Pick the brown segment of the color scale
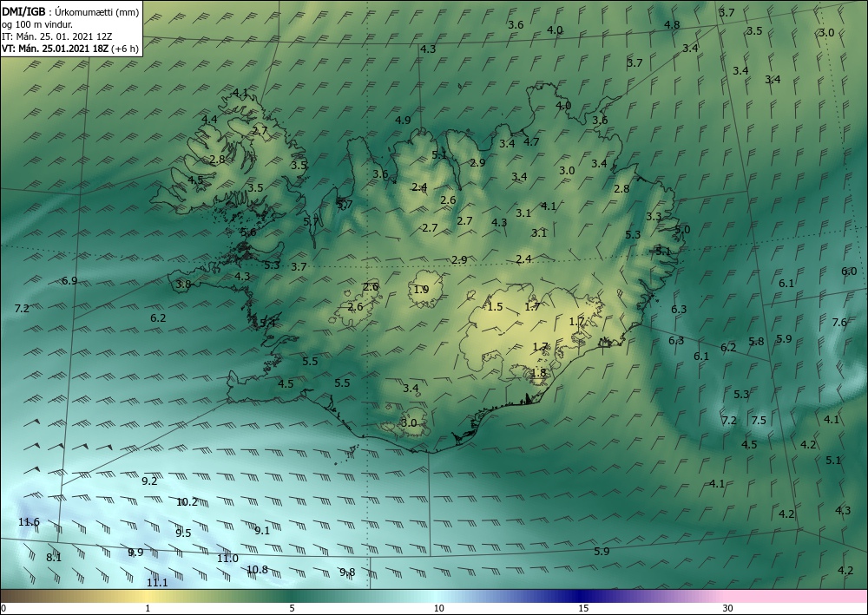Viewport: 868px width, 615px height. pyautogui.click(x=23, y=596)
